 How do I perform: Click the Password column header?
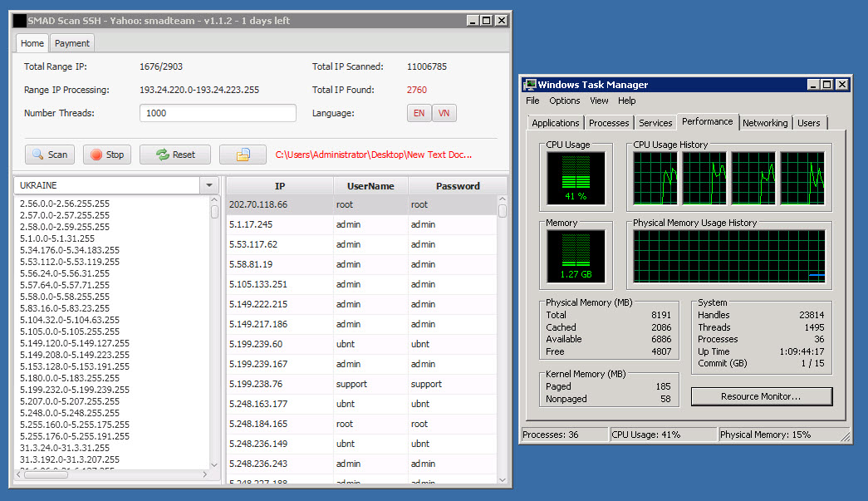(x=458, y=186)
